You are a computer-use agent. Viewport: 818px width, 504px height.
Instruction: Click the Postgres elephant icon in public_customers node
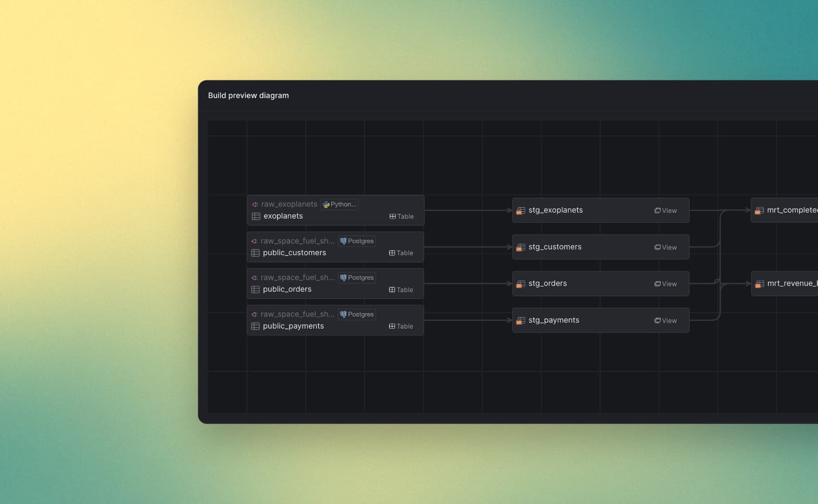coord(343,241)
